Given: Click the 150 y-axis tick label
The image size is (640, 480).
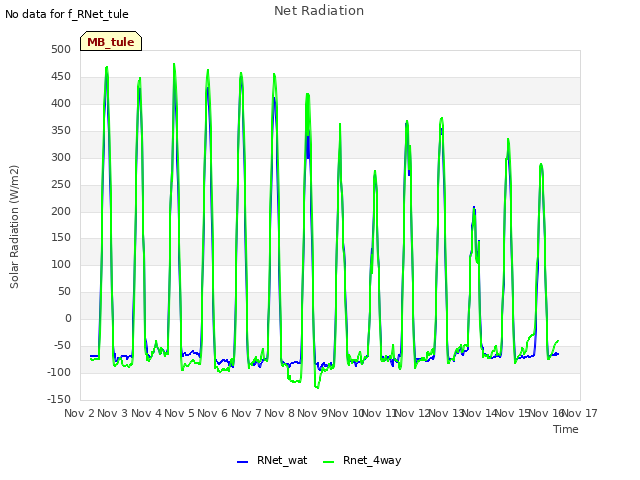Looking at the screenshot, I should (x=61, y=238).
